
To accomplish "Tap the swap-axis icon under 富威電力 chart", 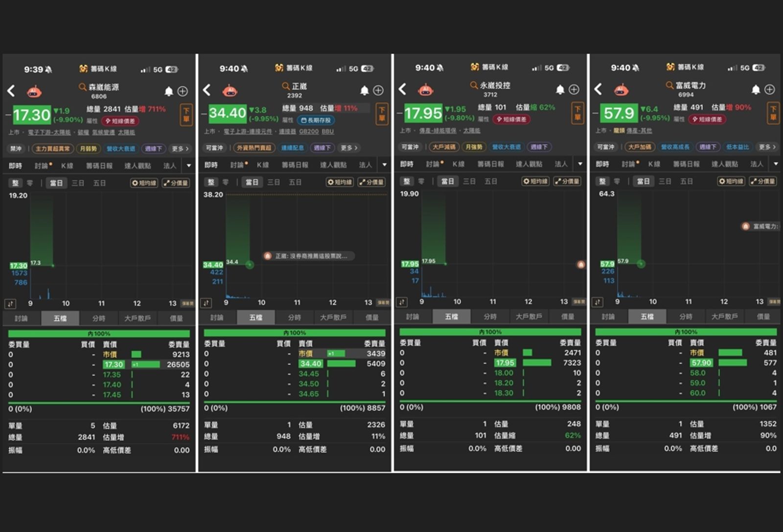I will click(x=598, y=302).
